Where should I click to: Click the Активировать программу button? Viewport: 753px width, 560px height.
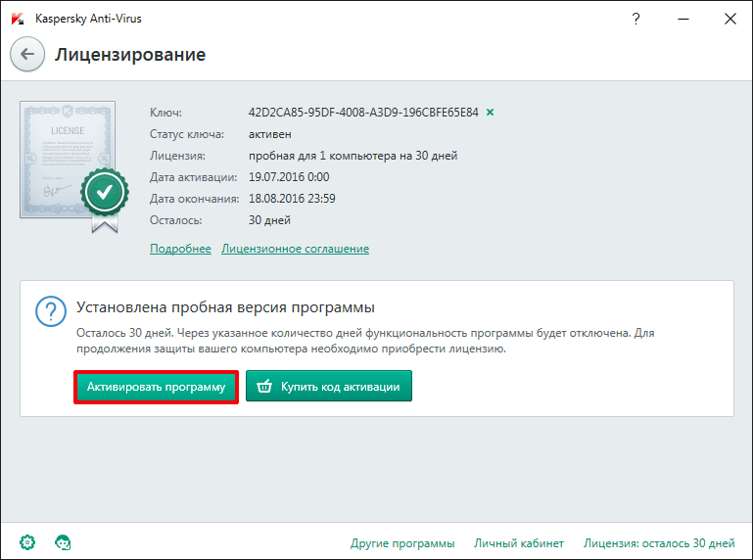click(x=156, y=387)
